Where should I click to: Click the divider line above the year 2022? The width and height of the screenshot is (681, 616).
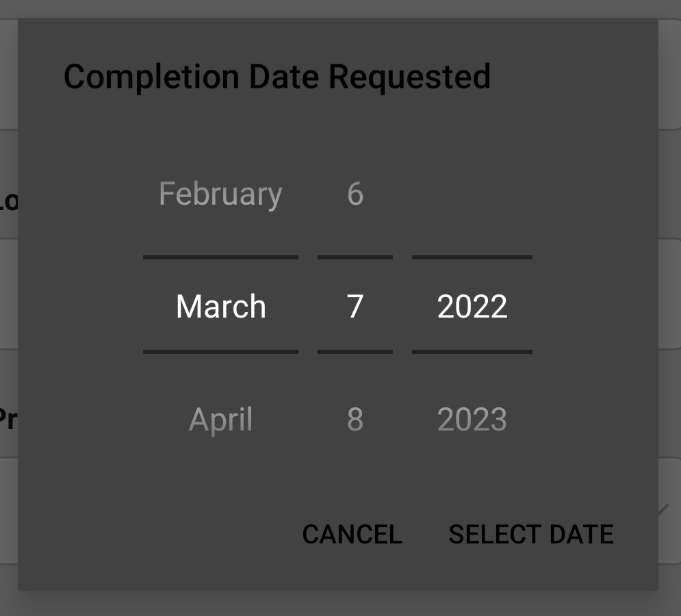pyautogui.click(x=472, y=257)
